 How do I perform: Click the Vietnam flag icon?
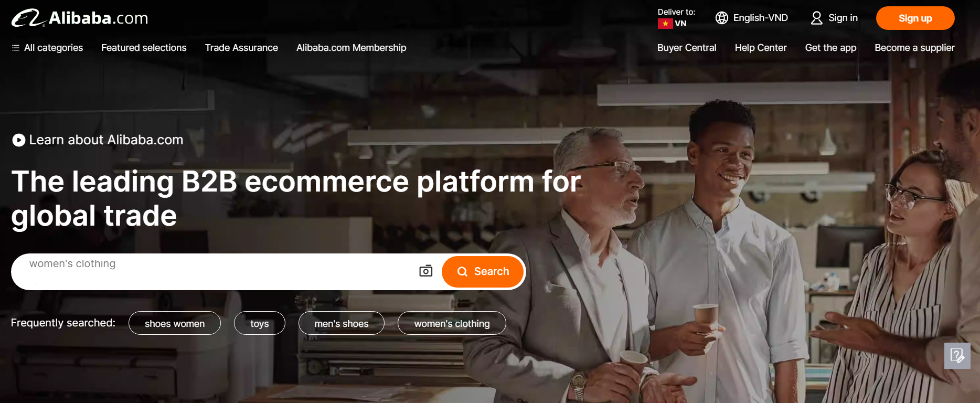(x=665, y=24)
